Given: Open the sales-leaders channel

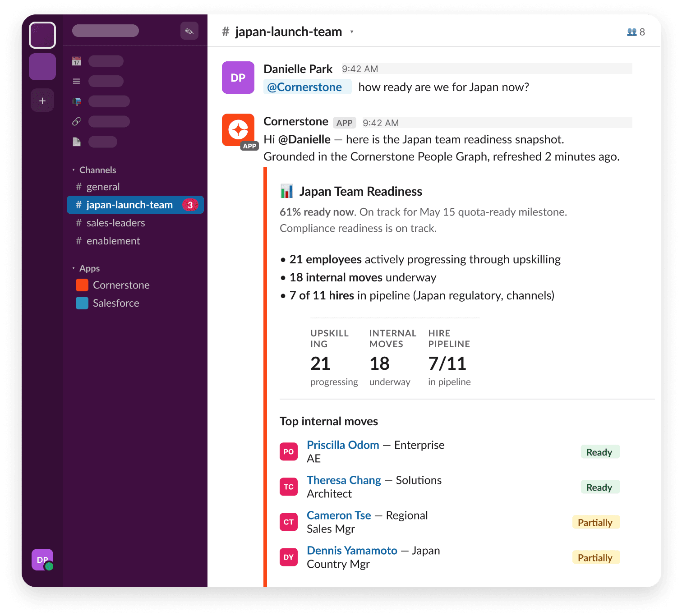Looking at the screenshot, I should [x=135, y=223].
